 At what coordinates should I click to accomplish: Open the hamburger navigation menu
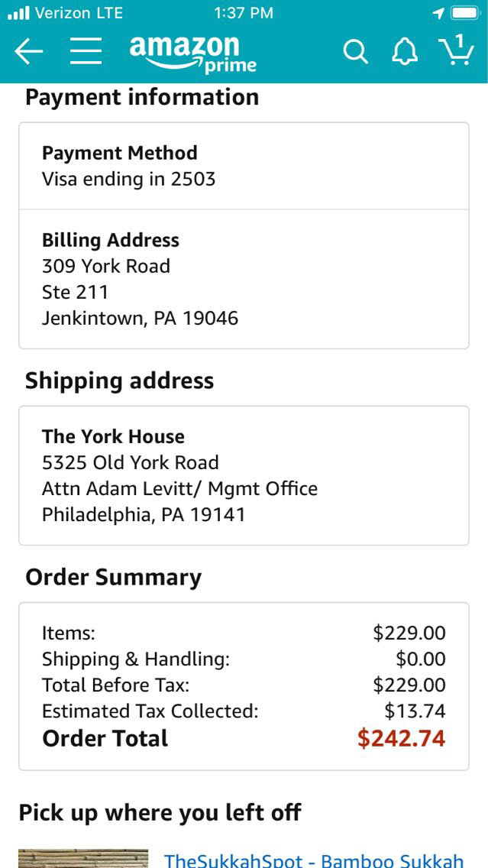point(86,51)
